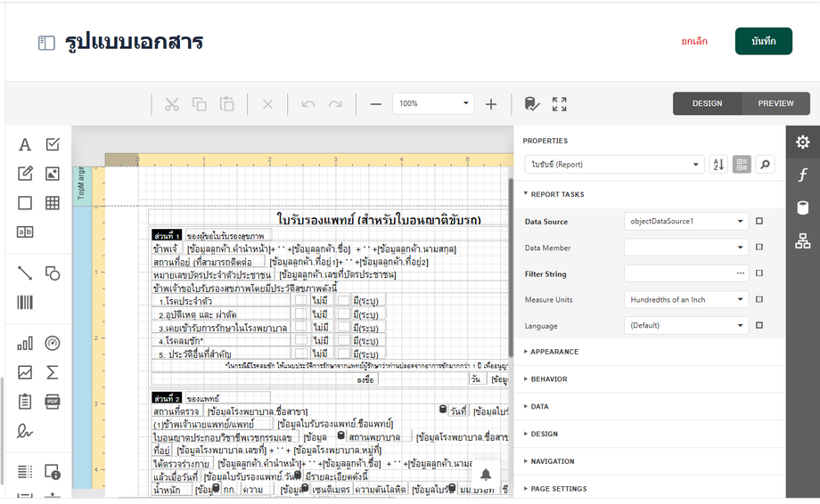This screenshot has height=504, width=820.
Task: Select the Subreport clipboard toolbox control
Action: pos(25,402)
